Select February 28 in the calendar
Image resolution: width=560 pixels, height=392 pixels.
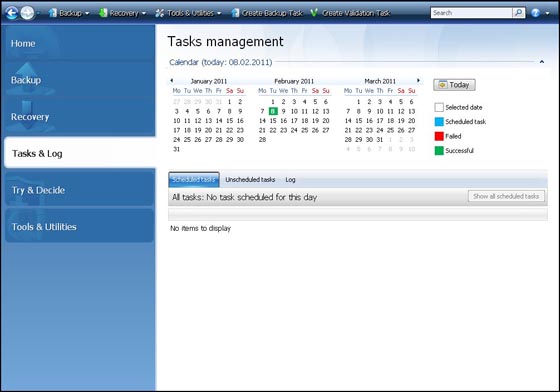262,140
